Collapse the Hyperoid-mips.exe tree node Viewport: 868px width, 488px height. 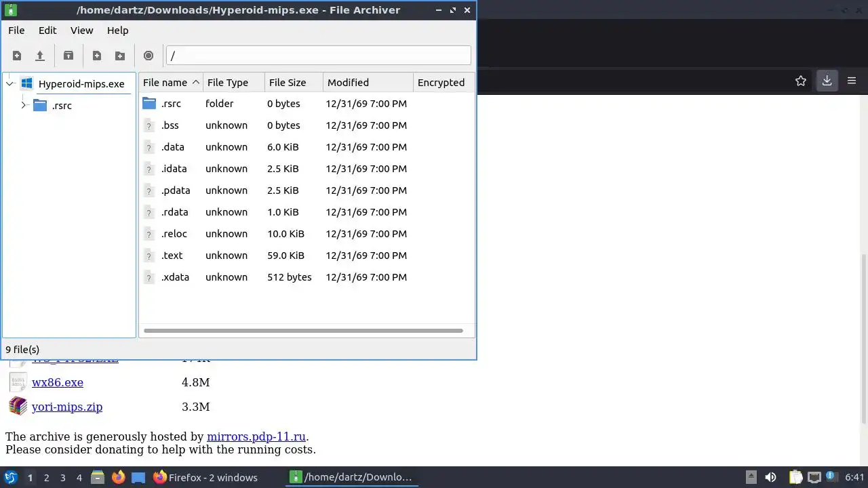coord(9,83)
